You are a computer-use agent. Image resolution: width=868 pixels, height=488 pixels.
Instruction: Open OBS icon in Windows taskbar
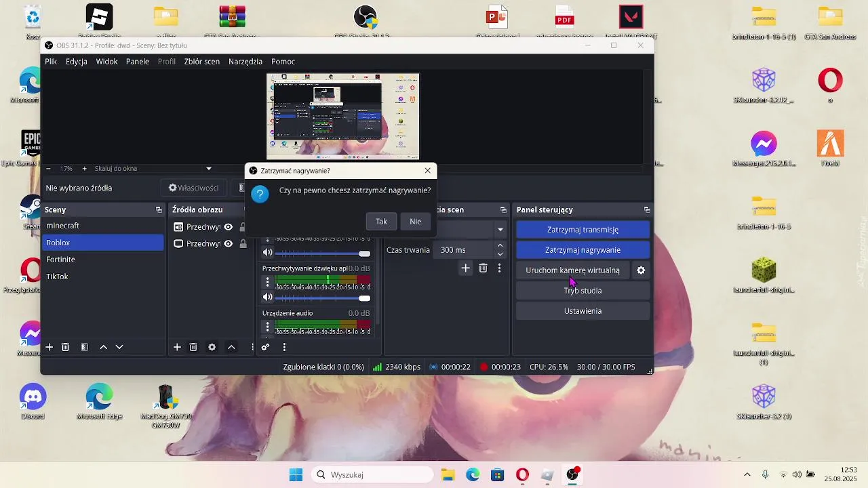pos(572,474)
